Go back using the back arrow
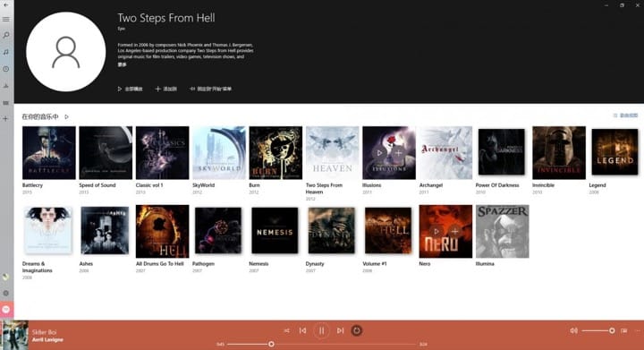This screenshot has height=350, width=644. pos(5,5)
